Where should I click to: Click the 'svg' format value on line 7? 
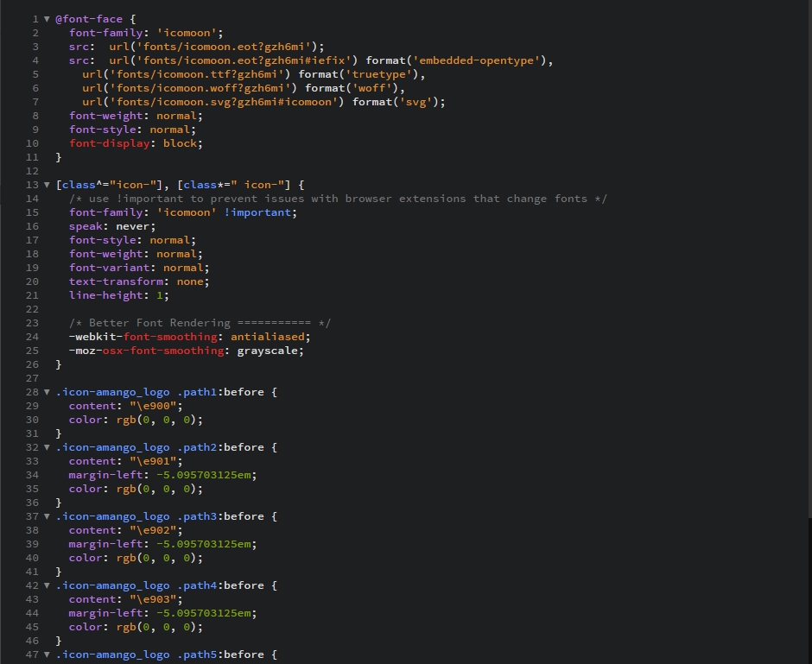416,102
